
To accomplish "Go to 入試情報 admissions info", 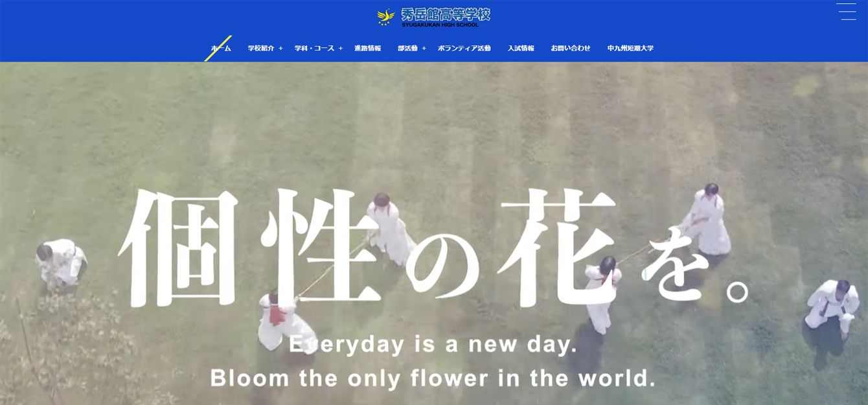I will tap(521, 49).
